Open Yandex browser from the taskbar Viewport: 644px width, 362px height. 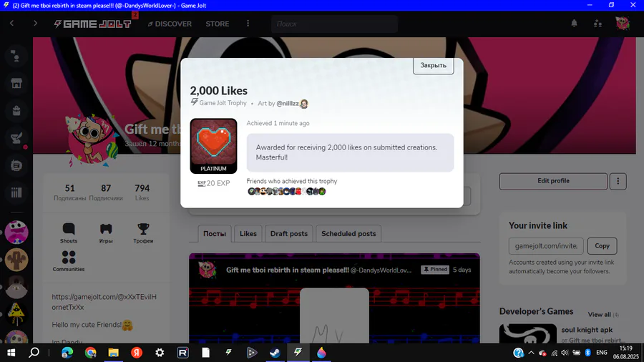point(137,353)
